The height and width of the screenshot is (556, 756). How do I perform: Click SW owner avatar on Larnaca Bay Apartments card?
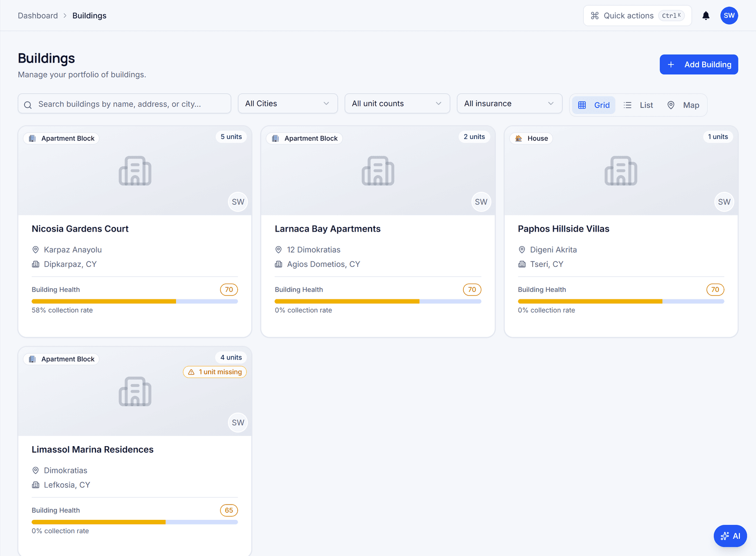coord(481,202)
